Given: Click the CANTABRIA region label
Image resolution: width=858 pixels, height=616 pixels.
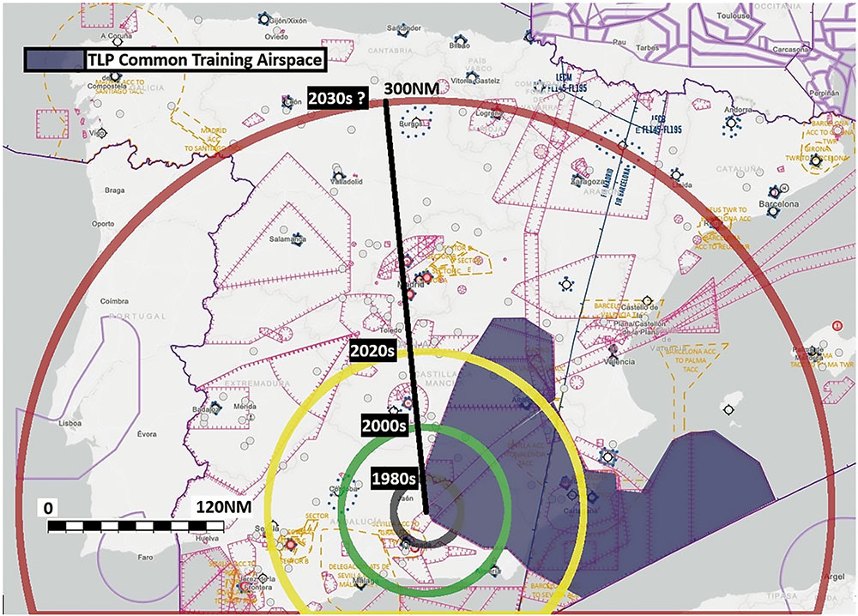Looking at the screenshot, I should coord(390,51).
